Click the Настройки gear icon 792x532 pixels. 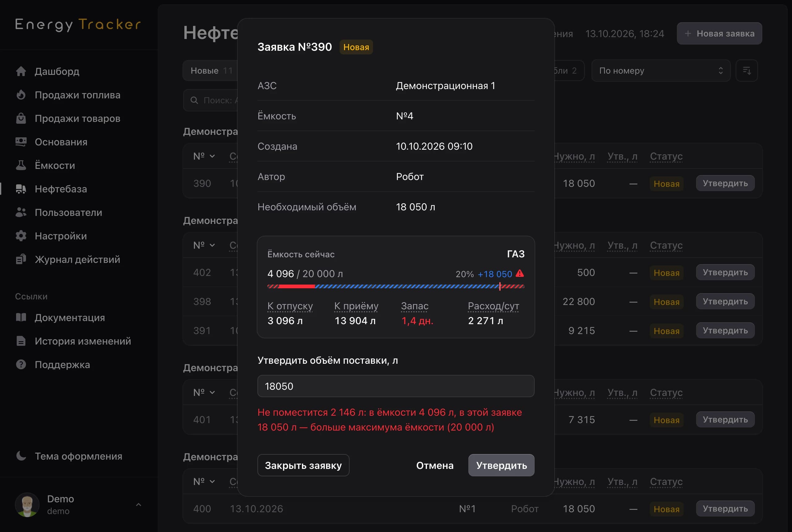(21, 236)
